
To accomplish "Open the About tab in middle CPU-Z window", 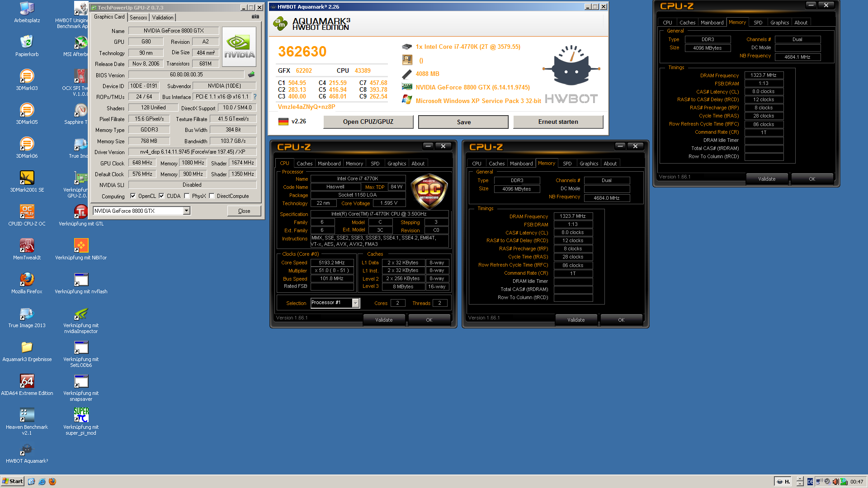I will (610, 164).
